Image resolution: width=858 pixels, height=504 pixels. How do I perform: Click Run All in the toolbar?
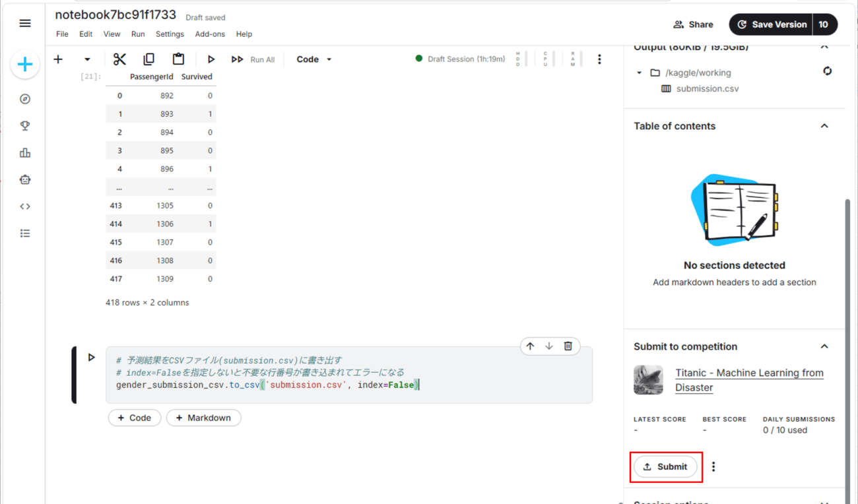coord(253,59)
